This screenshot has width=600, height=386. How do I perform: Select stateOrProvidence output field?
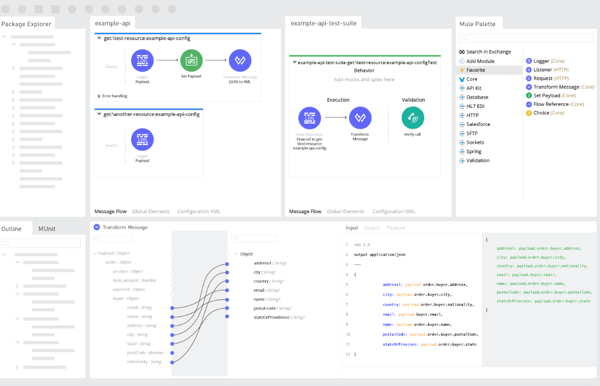279,318
